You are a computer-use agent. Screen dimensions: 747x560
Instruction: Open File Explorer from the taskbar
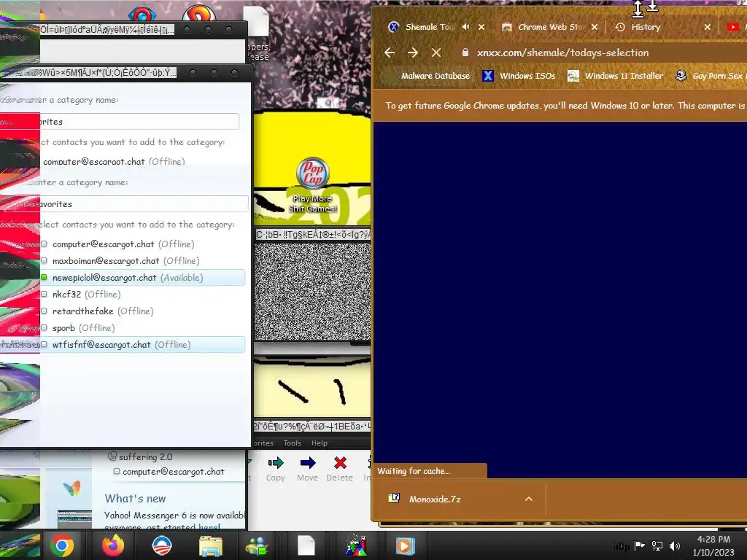coord(210,545)
